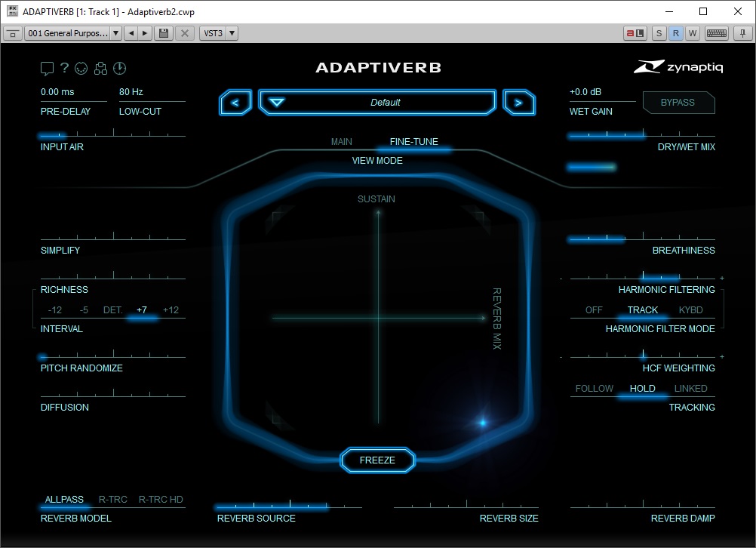
Task: Click the plugin window options icon
Action: [13, 33]
